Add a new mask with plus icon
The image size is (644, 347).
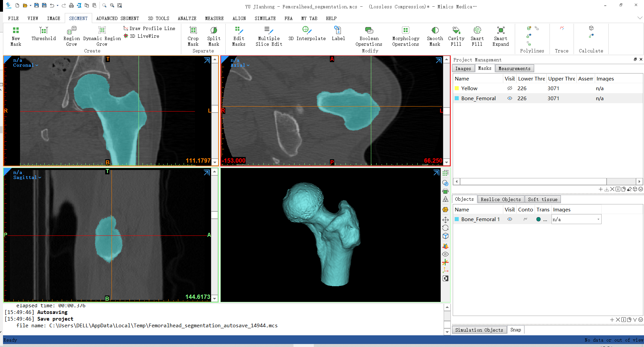click(601, 189)
